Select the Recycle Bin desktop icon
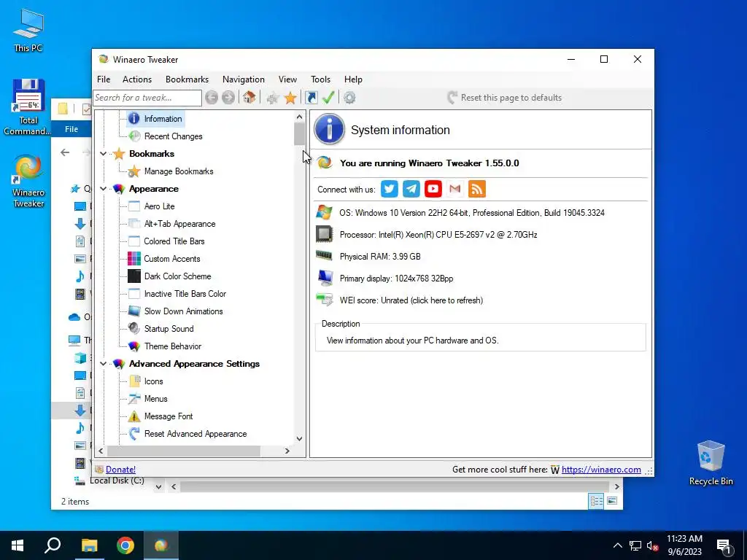This screenshot has width=747, height=560. pyautogui.click(x=711, y=463)
